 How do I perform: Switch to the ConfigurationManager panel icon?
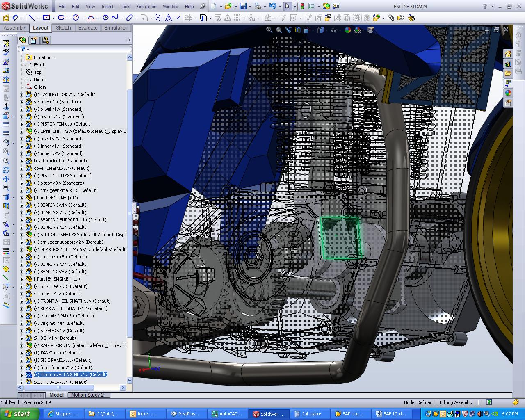point(46,40)
